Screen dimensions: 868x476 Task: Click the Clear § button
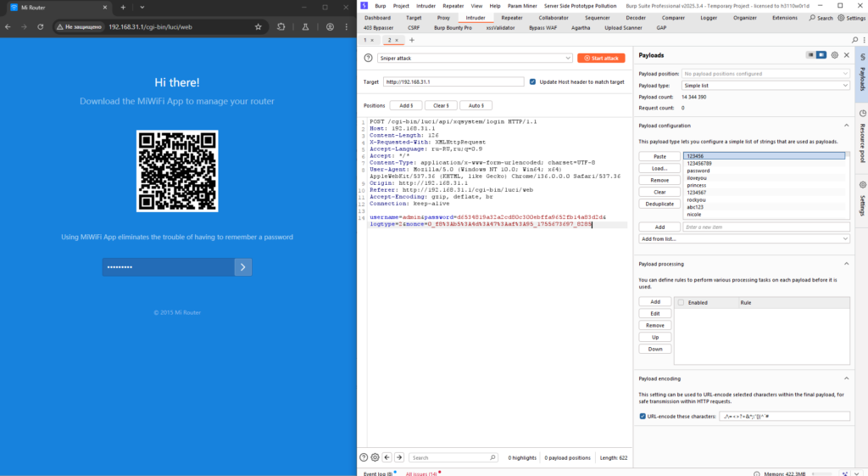(x=441, y=105)
